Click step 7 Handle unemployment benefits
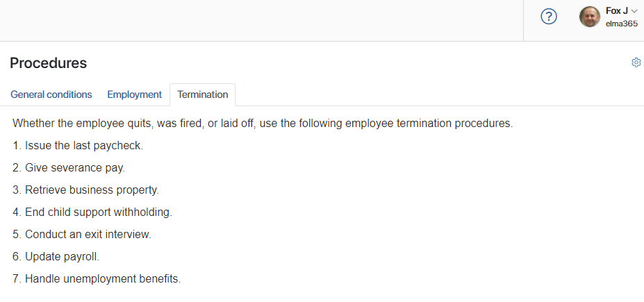644x302 pixels. 97,278
